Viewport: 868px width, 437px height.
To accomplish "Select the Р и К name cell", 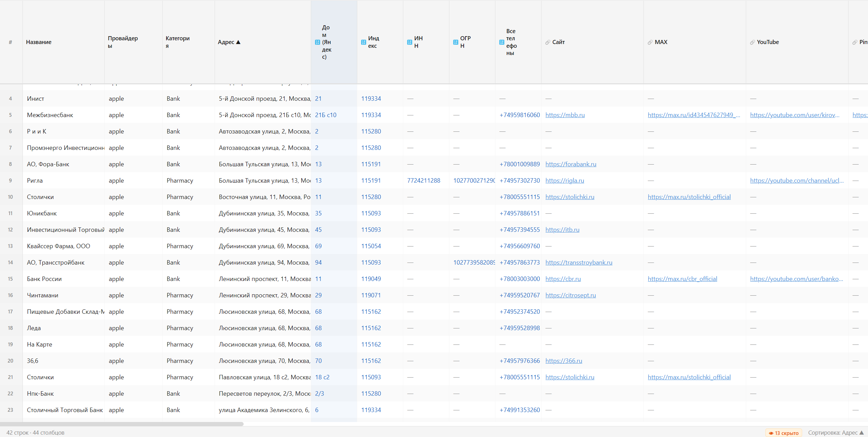I will [x=63, y=131].
